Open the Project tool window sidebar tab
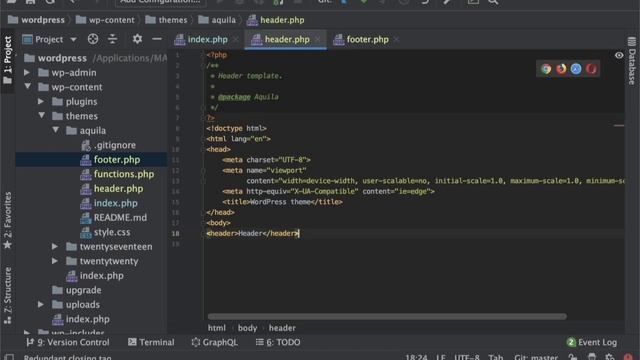 tap(7, 60)
